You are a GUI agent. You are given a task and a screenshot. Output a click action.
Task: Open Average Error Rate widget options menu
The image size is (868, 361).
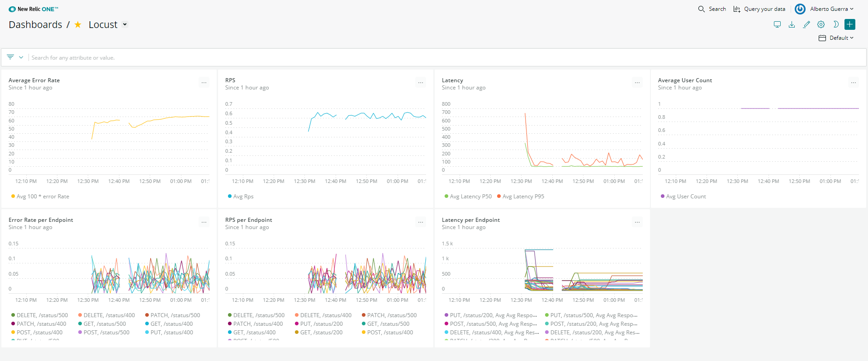point(204,83)
